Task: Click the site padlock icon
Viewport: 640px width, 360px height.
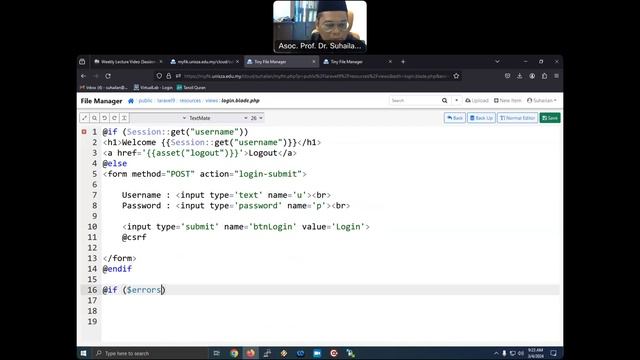Action: point(169,76)
